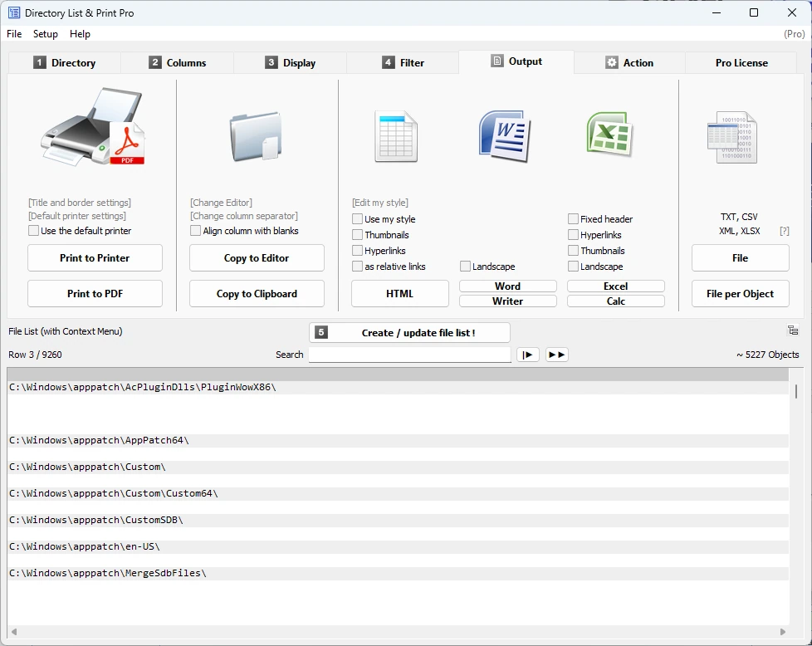Open Title and border settings link

(80, 203)
